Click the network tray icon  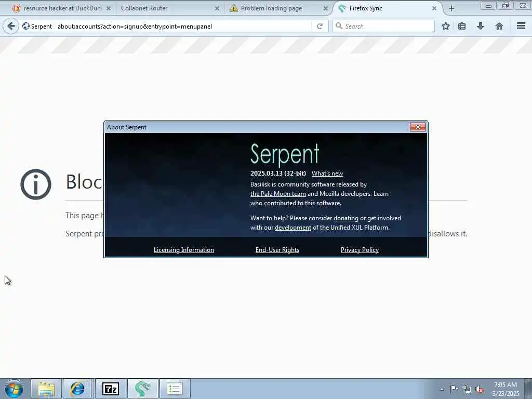pos(467,389)
